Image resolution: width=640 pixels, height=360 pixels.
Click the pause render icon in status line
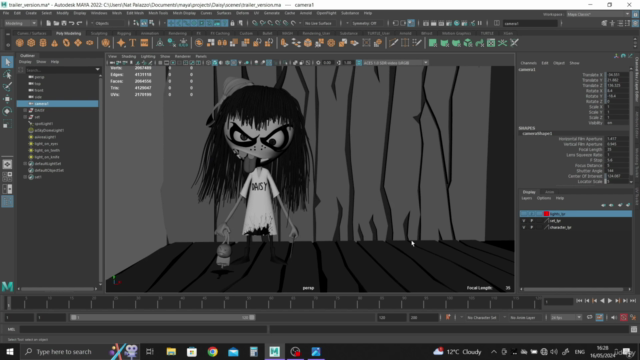(480, 23)
